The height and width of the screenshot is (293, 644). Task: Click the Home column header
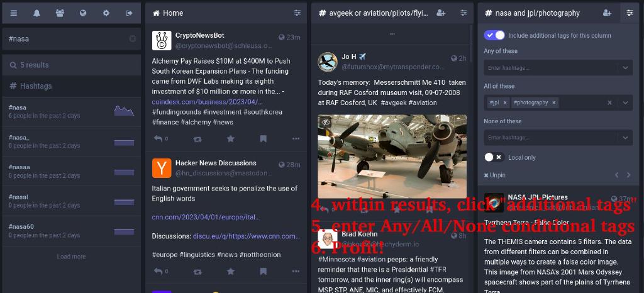point(226,13)
